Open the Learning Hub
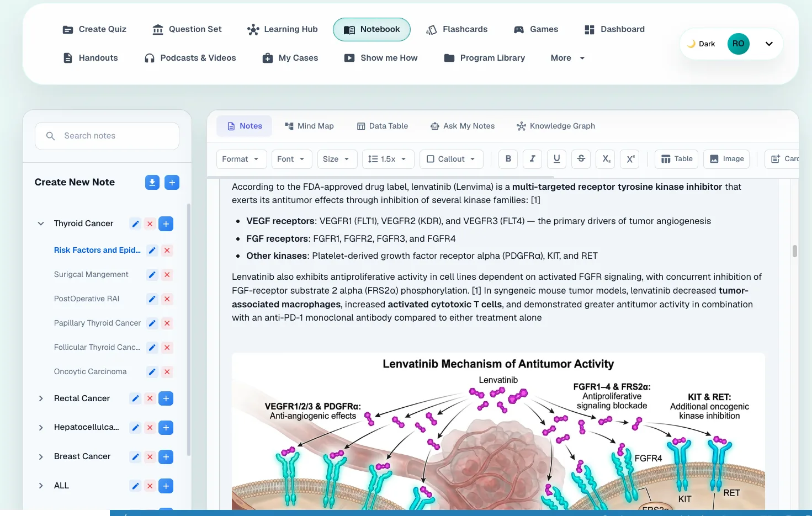Screen dimensions: 812x516 283,29
